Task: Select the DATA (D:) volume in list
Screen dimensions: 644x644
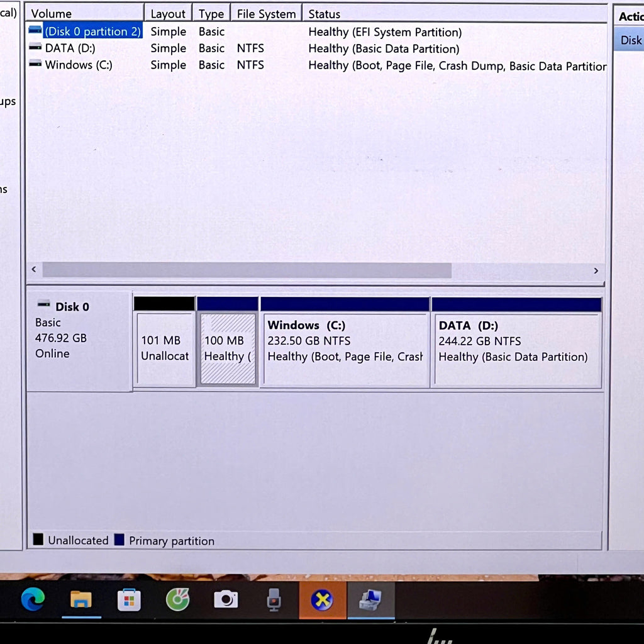Action: point(70,48)
